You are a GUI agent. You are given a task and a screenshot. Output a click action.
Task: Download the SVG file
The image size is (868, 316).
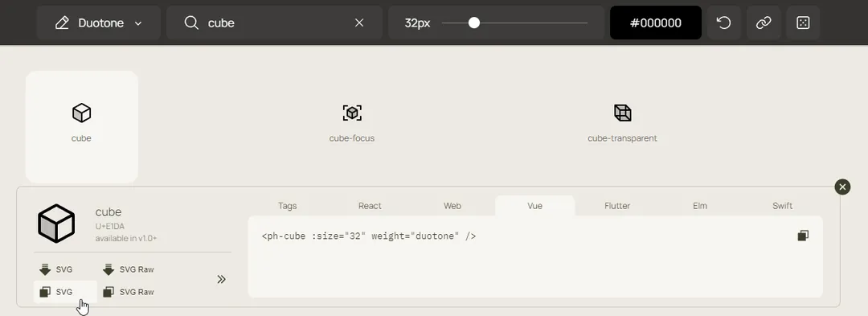(x=56, y=269)
